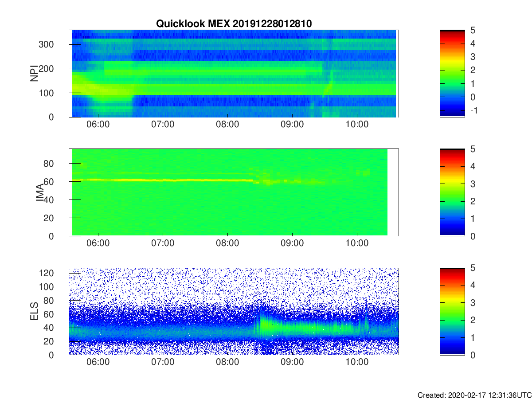Image resolution: width=532 pixels, height=399 pixels.
Task: Click the 10:00 time tick under IMA plot
Action: pos(357,243)
